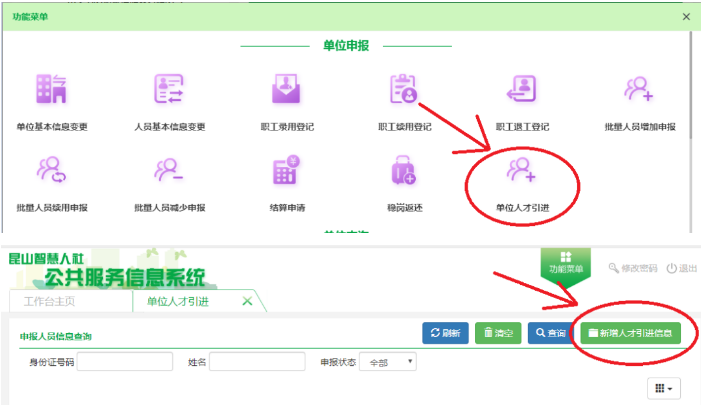
Task: Click 新增人才引进信息 button
Action: [x=630, y=333]
